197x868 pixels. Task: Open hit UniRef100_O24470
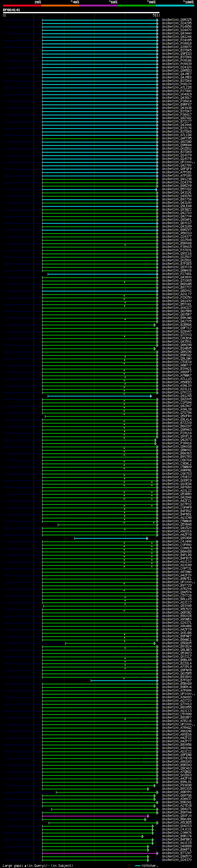click(x=177, y=30)
